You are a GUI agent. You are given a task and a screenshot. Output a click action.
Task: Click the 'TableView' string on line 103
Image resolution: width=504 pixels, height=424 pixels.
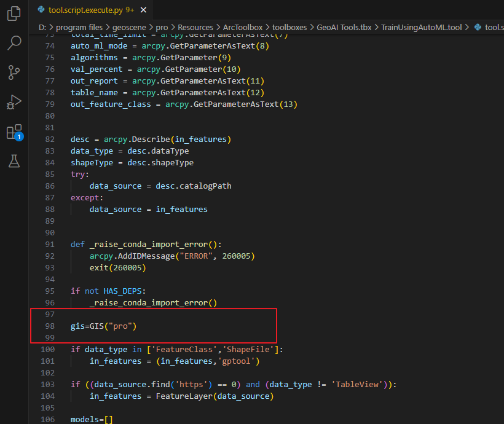(x=357, y=385)
